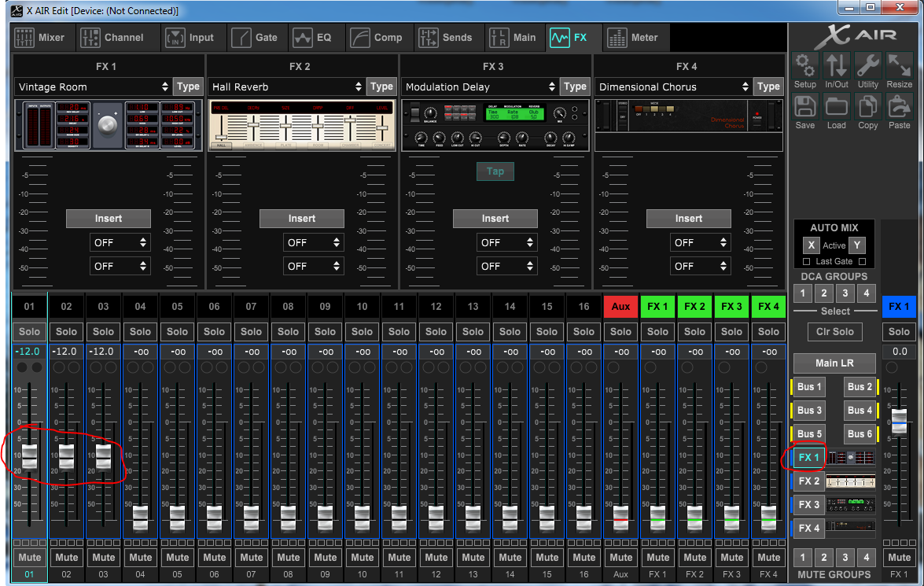The width and height of the screenshot is (924, 586).
Task: Open the In/Out routing icon
Action: point(836,65)
